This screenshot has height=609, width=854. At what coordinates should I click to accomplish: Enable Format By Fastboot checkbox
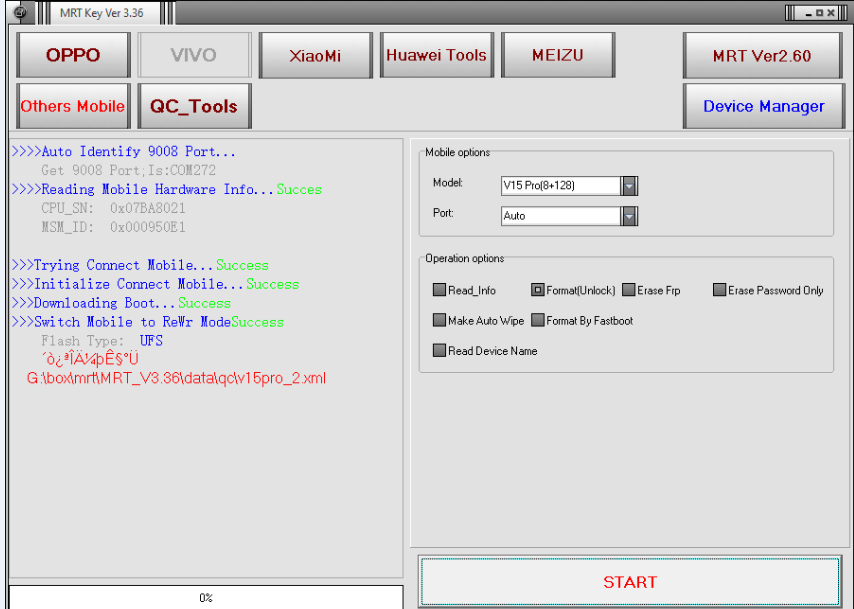pyautogui.click(x=537, y=320)
